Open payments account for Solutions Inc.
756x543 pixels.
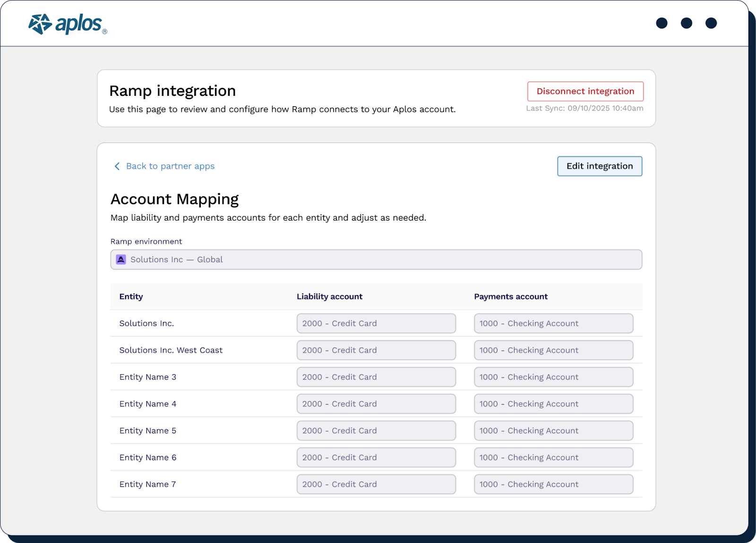pyautogui.click(x=553, y=323)
